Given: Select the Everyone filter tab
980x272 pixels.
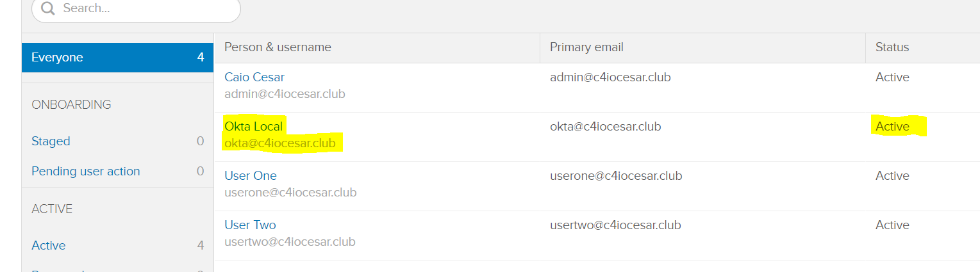Looking at the screenshot, I should [58, 58].
